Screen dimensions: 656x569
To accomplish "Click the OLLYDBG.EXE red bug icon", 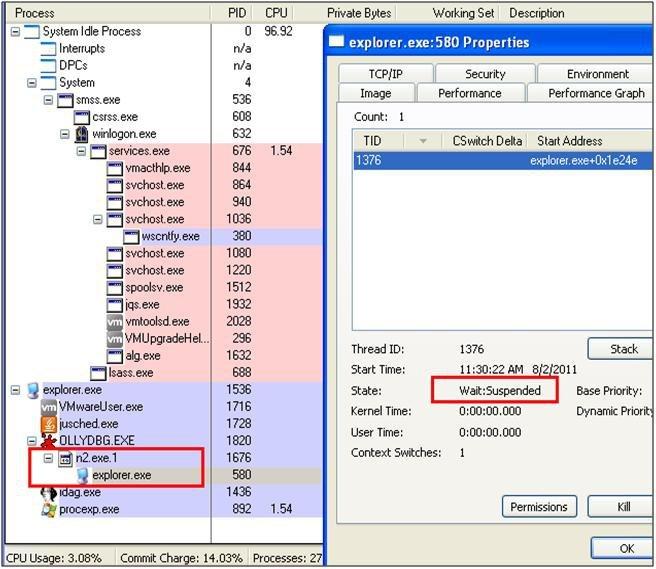I will [49, 441].
